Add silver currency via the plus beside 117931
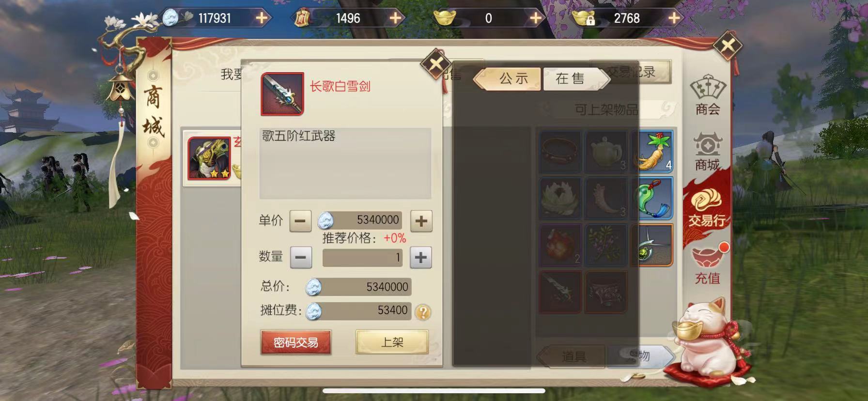This screenshot has height=401, width=868. [261, 18]
